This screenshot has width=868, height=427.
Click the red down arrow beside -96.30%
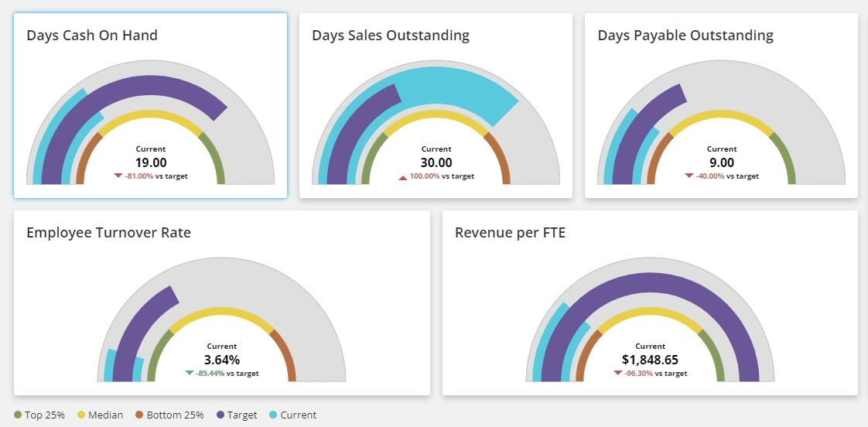[618, 373]
